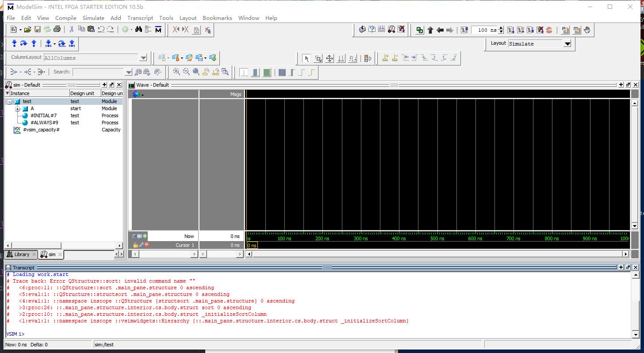
Task: Click the Cut scissors icon
Action: [71, 30]
